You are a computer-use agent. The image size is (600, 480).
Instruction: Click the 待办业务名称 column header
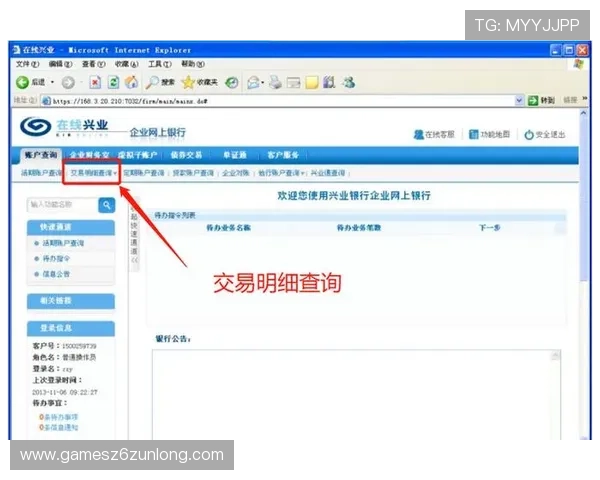pos(229,228)
